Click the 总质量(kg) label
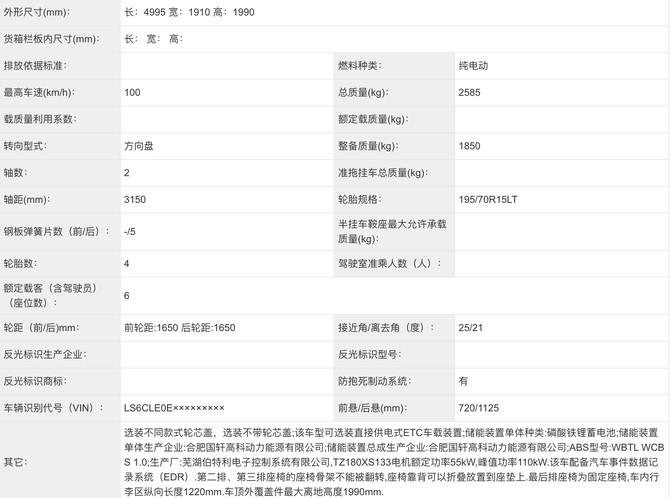The height and width of the screenshot is (498, 672). pos(363,93)
